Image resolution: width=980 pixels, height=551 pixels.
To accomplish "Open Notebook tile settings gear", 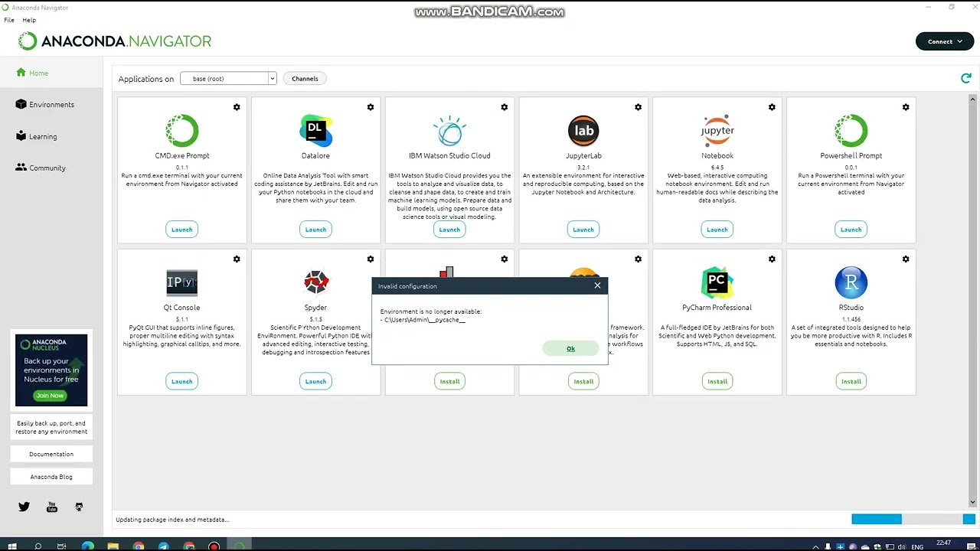I will tap(772, 107).
